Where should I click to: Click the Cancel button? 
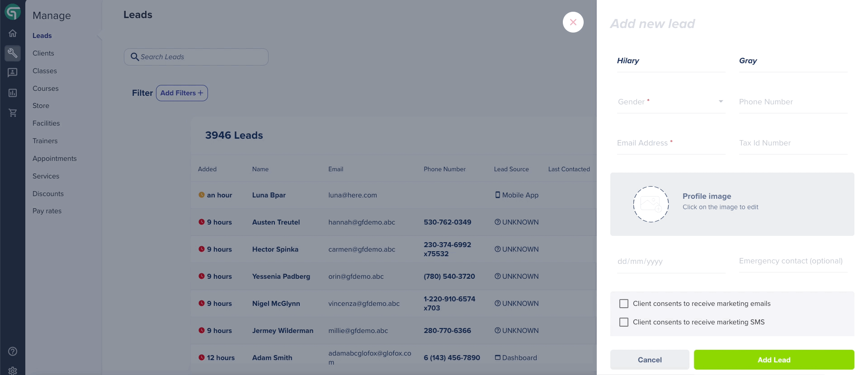tap(650, 360)
